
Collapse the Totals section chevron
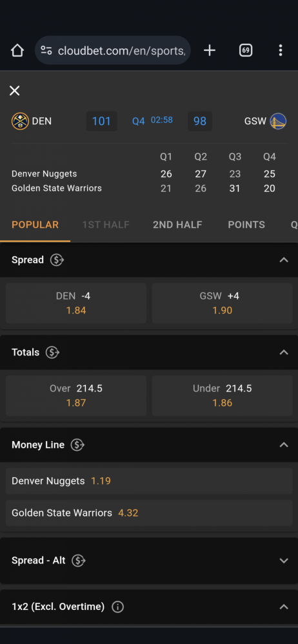pos(284,352)
